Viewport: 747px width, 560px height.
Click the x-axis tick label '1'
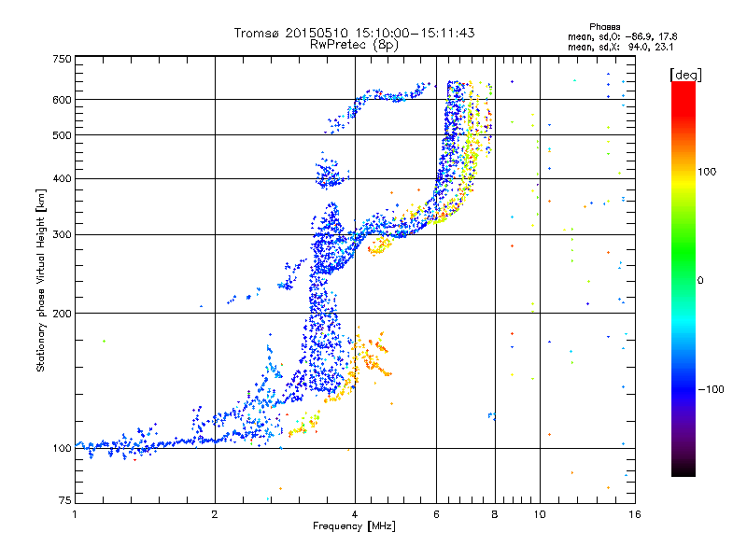[75, 514]
